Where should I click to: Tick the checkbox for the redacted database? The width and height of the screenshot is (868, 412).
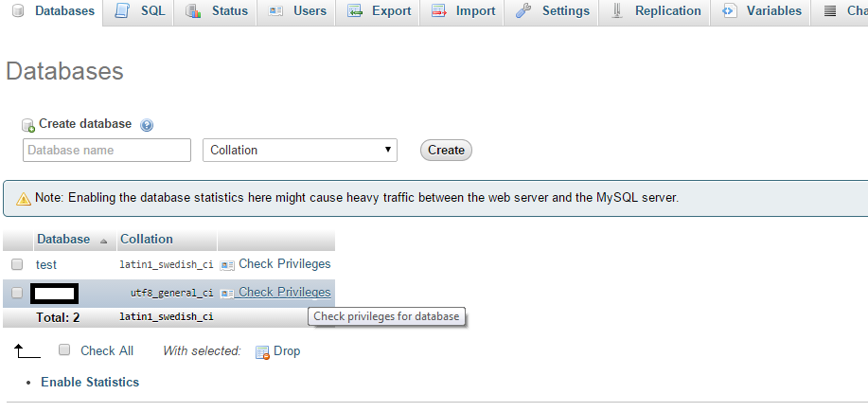(x=17, y=293)
